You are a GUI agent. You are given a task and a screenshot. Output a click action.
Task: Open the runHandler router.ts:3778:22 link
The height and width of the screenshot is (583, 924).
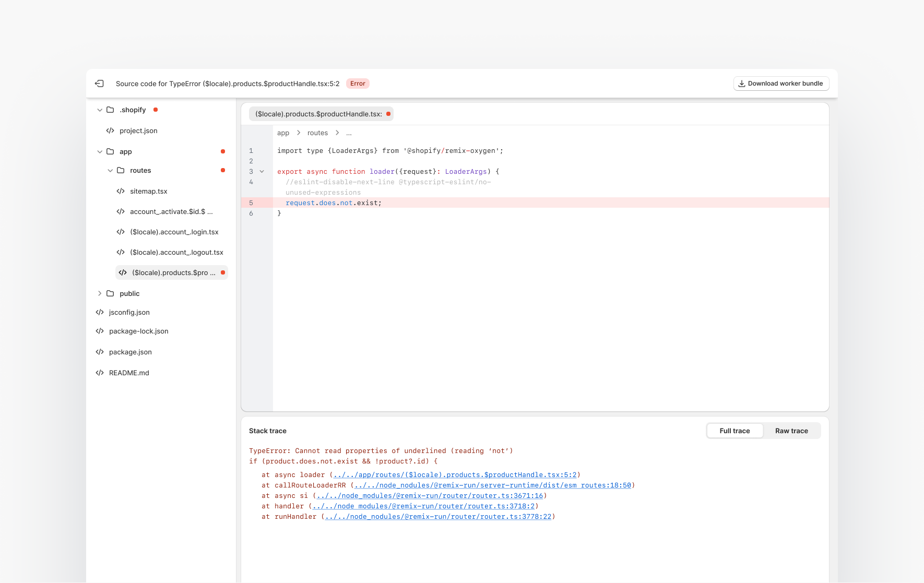point(438,517)
